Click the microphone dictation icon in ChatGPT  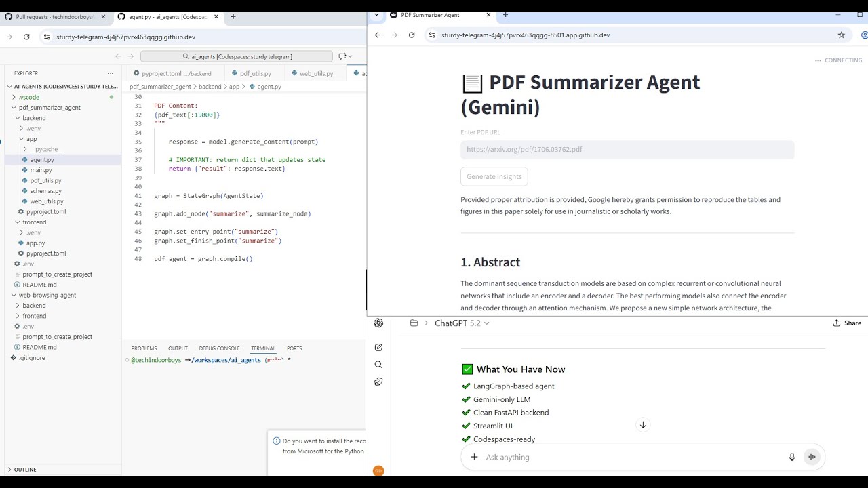tap(791, 457)
